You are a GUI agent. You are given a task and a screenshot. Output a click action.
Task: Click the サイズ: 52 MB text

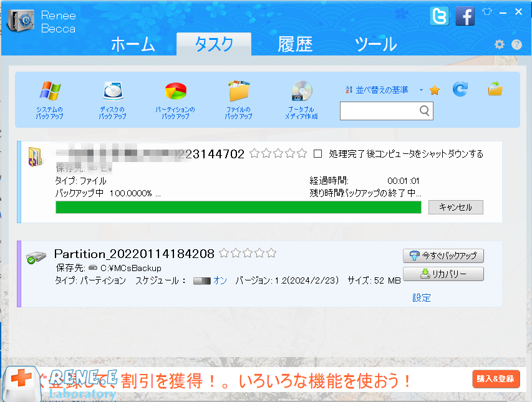pos(374,280)
